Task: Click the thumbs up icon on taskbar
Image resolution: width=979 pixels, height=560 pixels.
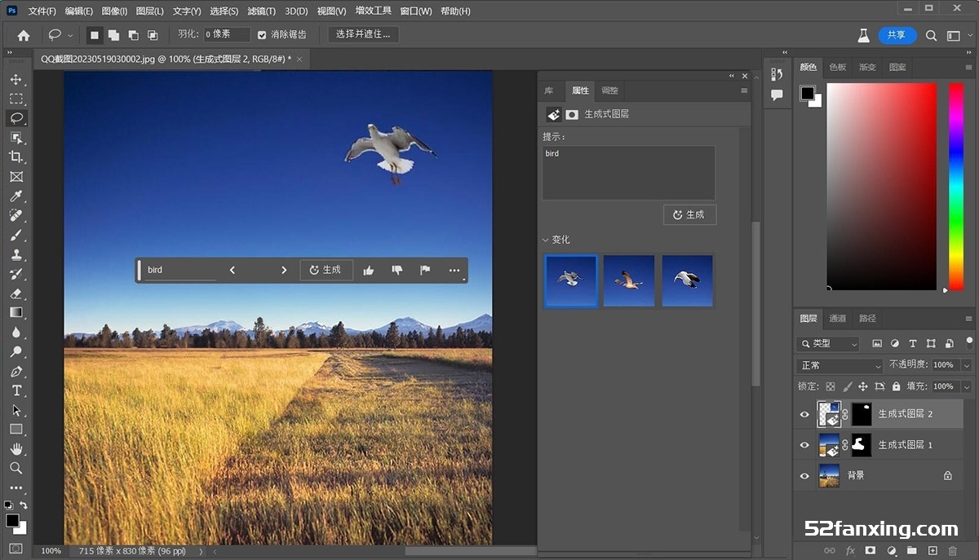Action: point(368,270)
